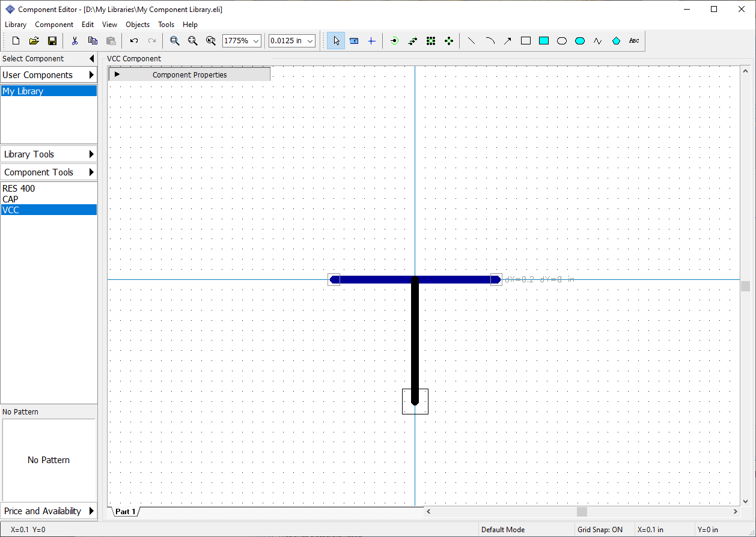The width and height of the screenshot is (756, 537).
Task: Select the default arrow pointer tool
Action: (x=336, y=41)
